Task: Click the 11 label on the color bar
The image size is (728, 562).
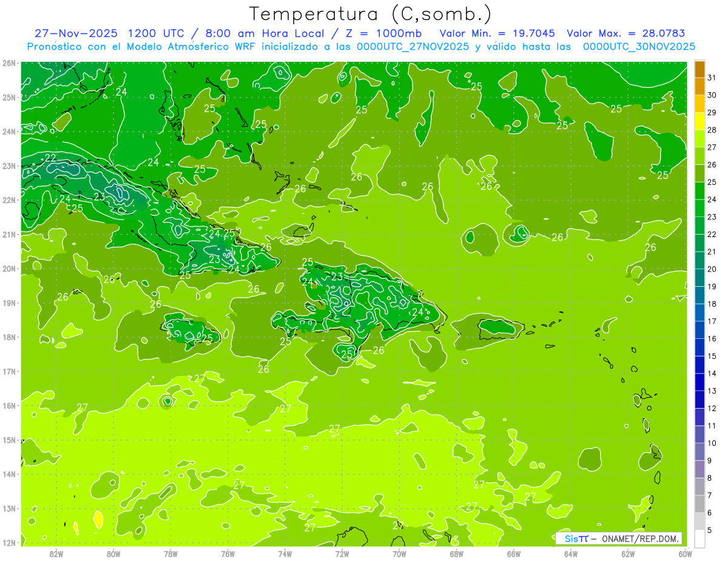Action: coord(712,426)
